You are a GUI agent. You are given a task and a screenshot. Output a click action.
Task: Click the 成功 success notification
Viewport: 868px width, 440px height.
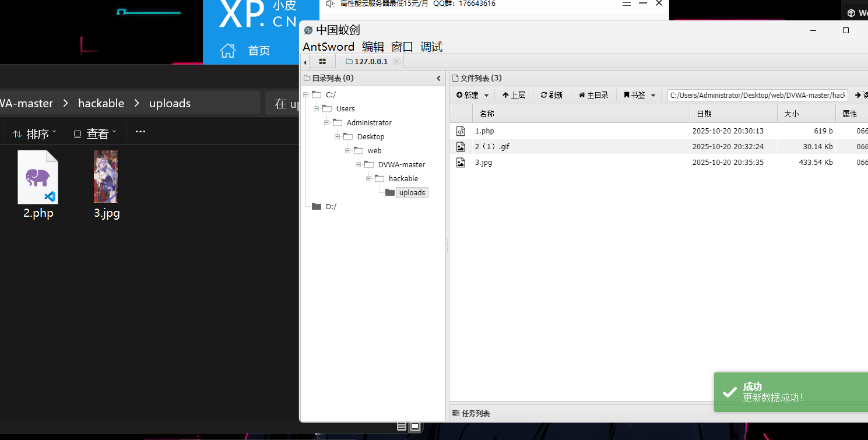point(791,392)
